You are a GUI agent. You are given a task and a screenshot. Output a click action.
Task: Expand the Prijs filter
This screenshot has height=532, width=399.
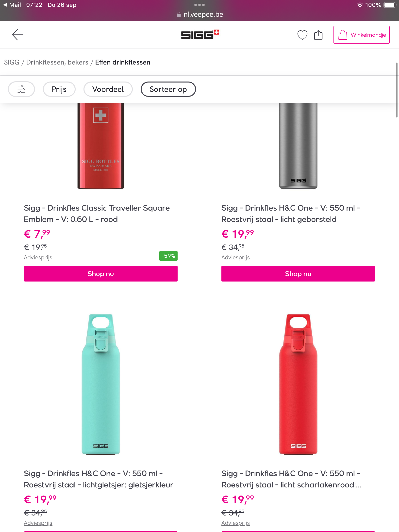(x=59, y=89)
